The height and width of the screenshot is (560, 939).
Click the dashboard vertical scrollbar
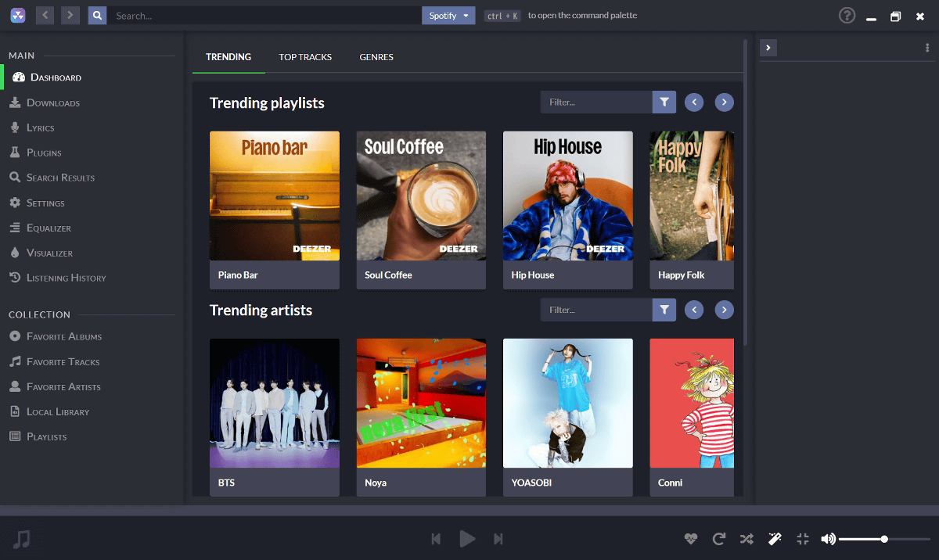(x=744, y=192)
